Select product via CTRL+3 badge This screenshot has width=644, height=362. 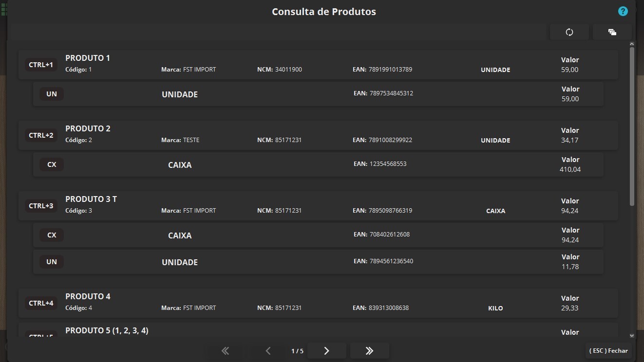coord(41,206)
